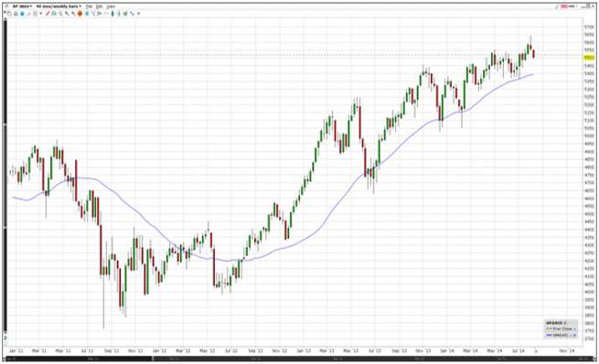
Task: Click the Jan '13 date axis label
Action: coord(304,350)
